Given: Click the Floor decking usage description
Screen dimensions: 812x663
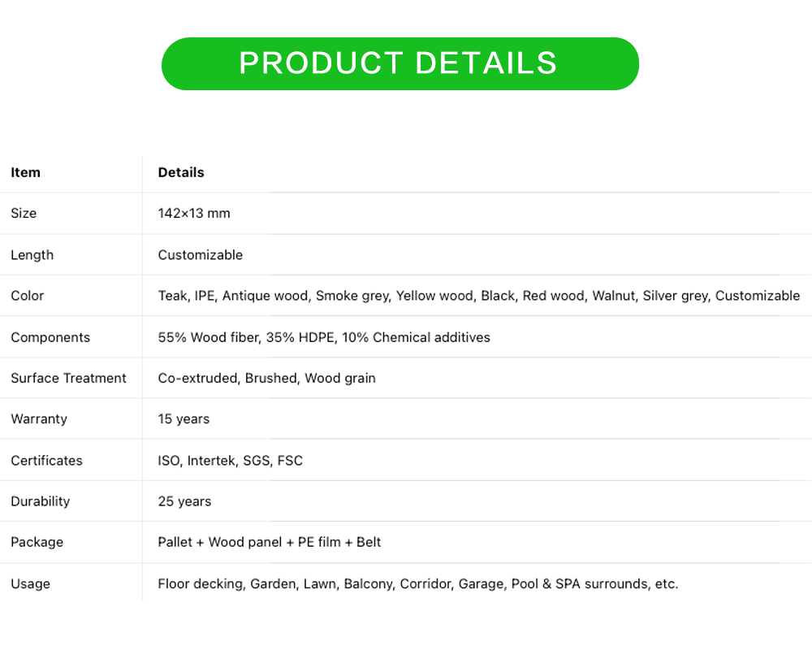Looking at the screenshot, I should click(417, 583).
